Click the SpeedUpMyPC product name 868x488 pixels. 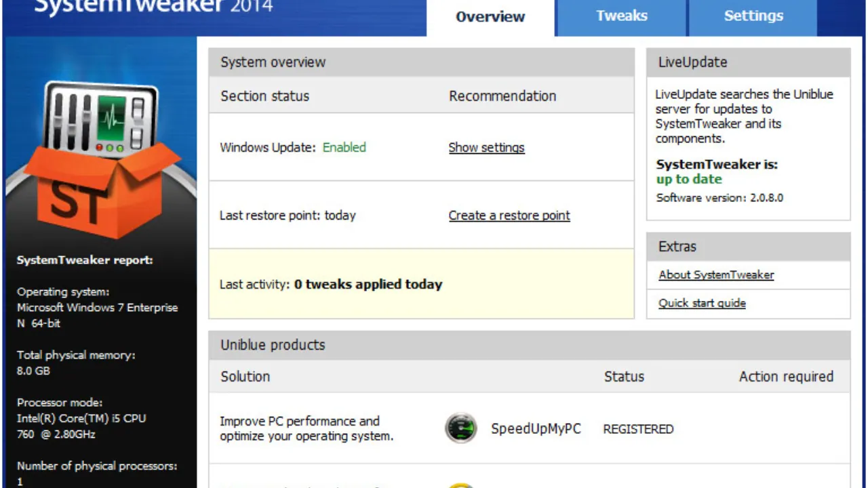point(536,429)
